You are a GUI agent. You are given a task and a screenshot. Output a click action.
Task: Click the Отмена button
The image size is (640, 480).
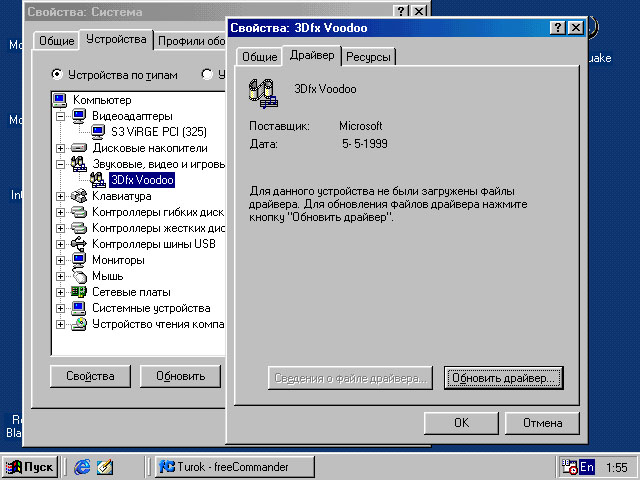tap(542, 423)
